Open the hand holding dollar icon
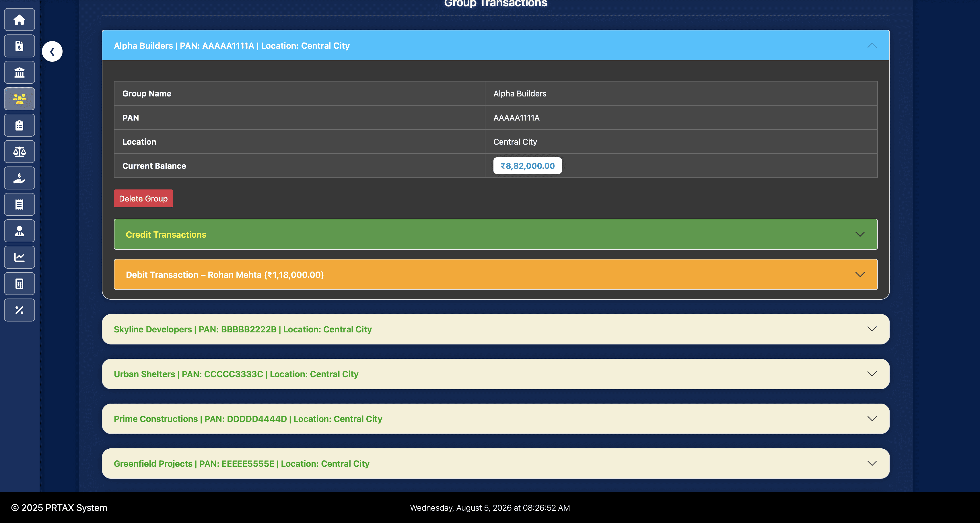This screenshot has width=980, height=523. tap(20, 178)
